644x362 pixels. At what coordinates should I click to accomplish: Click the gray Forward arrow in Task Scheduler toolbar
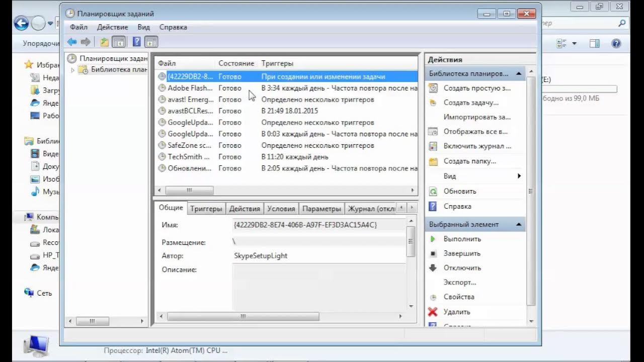tap(86, 42)
